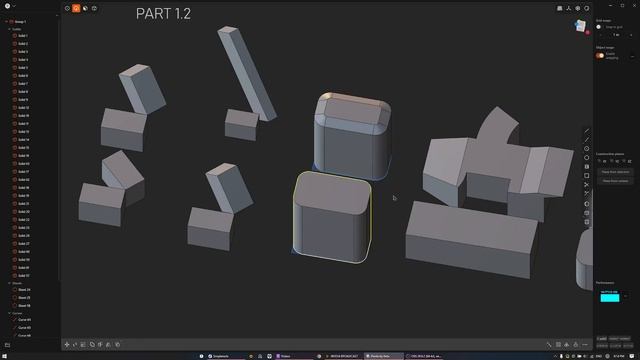The width and height of the screenshot is (640, 360).
Task: Select the Curve tool below Line tool
Action: pyautogui.click(x=587, y=140)
